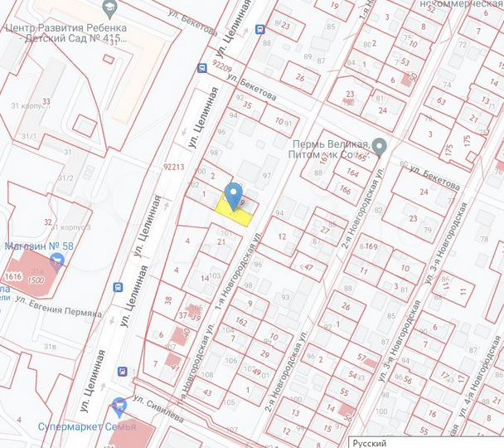The height and width of the screenshot is (448, 504).
Task: Click bus stop icon near ул. Евгения Пермяка
Action: (119, 288)
